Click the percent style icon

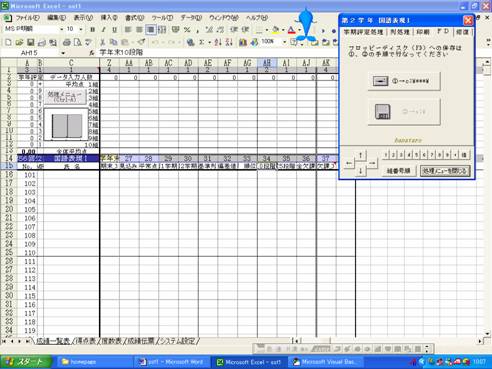pyautogui.click(x=187, y=30)
